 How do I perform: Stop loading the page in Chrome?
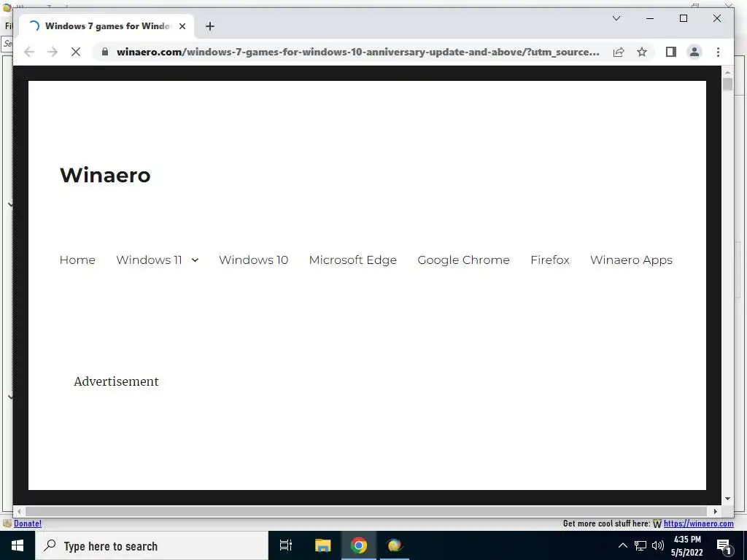click(x=76, y=52)
